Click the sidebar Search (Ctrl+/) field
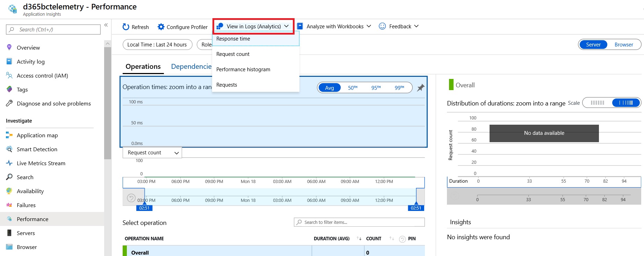644x256 pixels. click(53, 30)
